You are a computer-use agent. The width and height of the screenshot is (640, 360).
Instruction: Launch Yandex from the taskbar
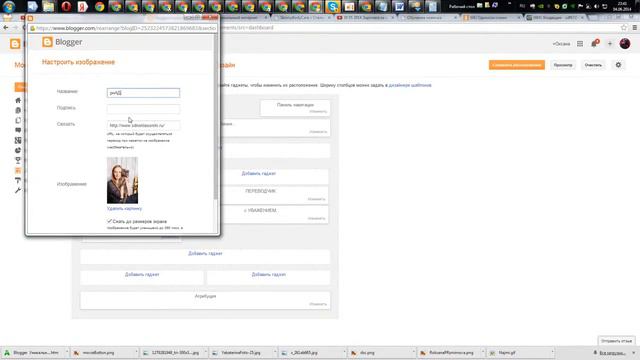click(82, 7)
